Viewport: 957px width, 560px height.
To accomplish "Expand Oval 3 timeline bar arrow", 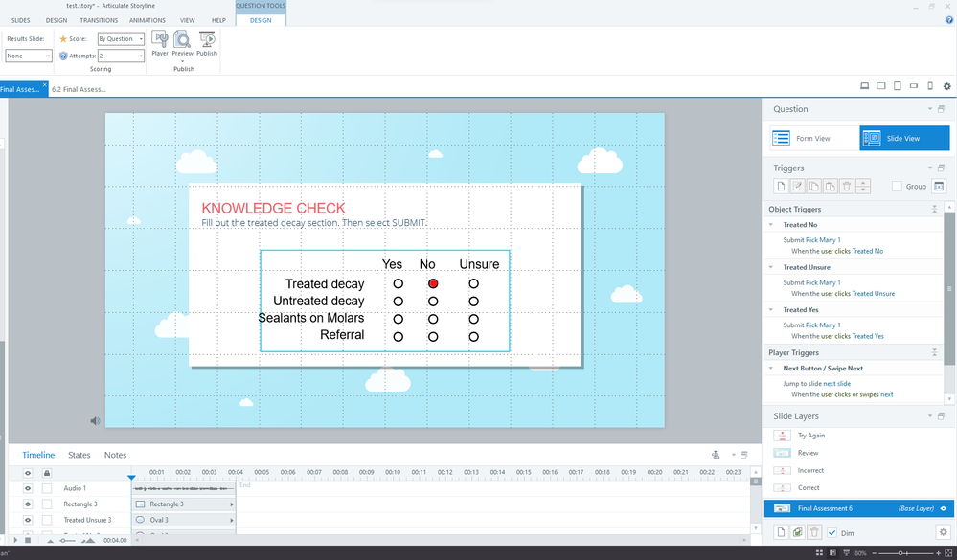I will click(231, 521).
